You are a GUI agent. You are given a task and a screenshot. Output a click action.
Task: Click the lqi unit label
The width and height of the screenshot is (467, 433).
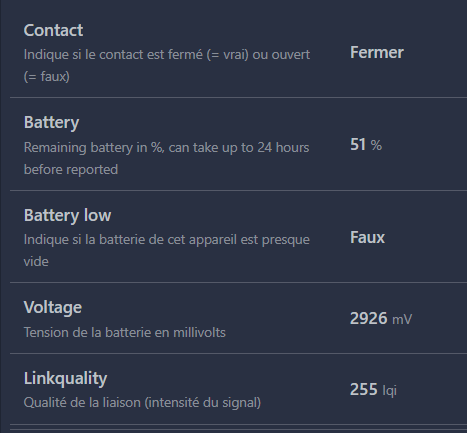(x=389, y=390)
